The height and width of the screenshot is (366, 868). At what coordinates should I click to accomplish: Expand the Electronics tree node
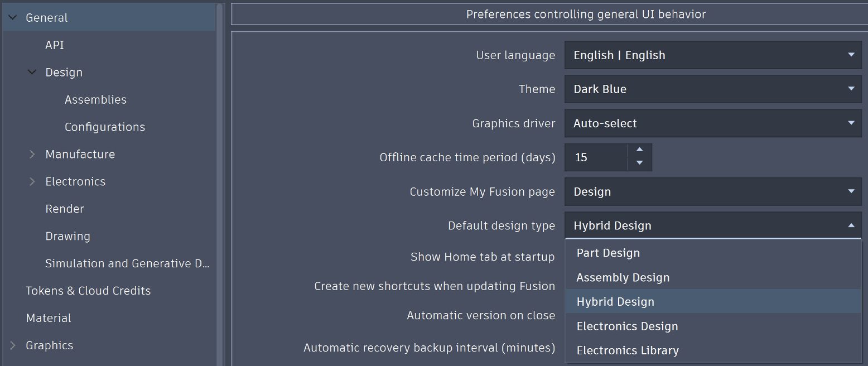click(x=32, y=182)
